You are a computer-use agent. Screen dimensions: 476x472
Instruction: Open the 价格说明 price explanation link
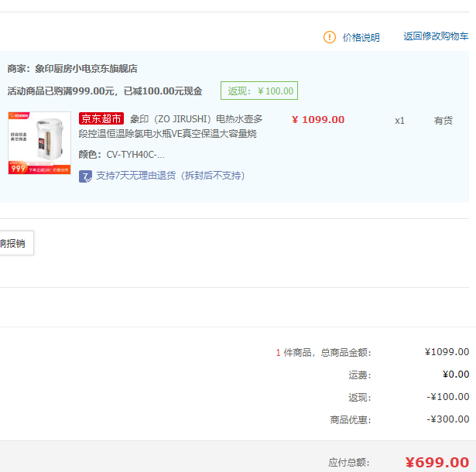pyautogui.click(x=361, y=37)
